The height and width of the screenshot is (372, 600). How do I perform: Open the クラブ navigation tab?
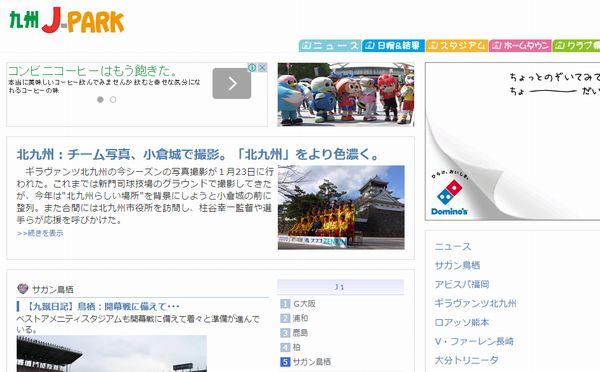click(576, 46)
